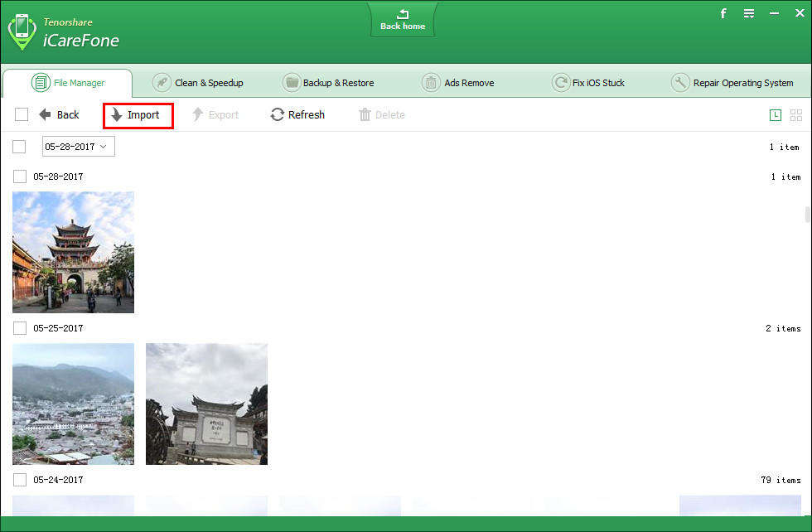This screenshot has height=532, width=812.
Task: Click the Refresh icon
Action: [277, 114]
